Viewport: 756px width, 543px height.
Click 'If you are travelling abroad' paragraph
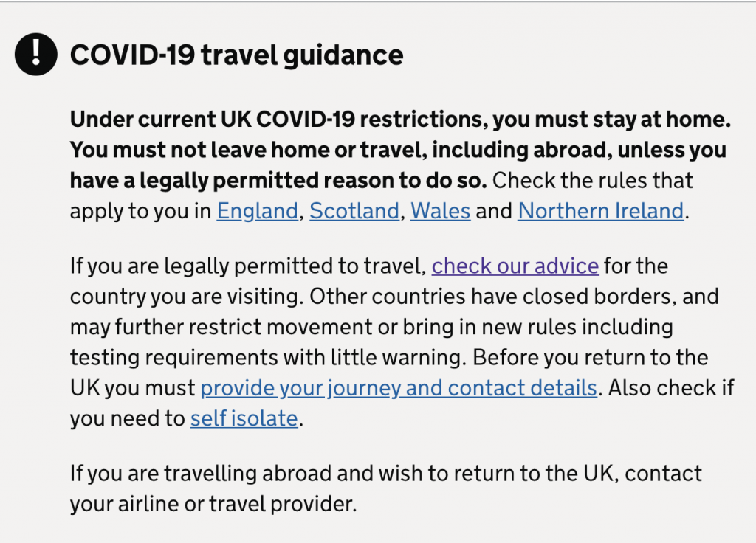385,488
